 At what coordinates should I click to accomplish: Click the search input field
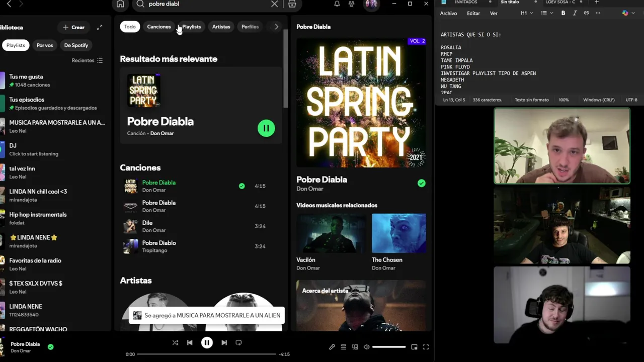[208, 4]
